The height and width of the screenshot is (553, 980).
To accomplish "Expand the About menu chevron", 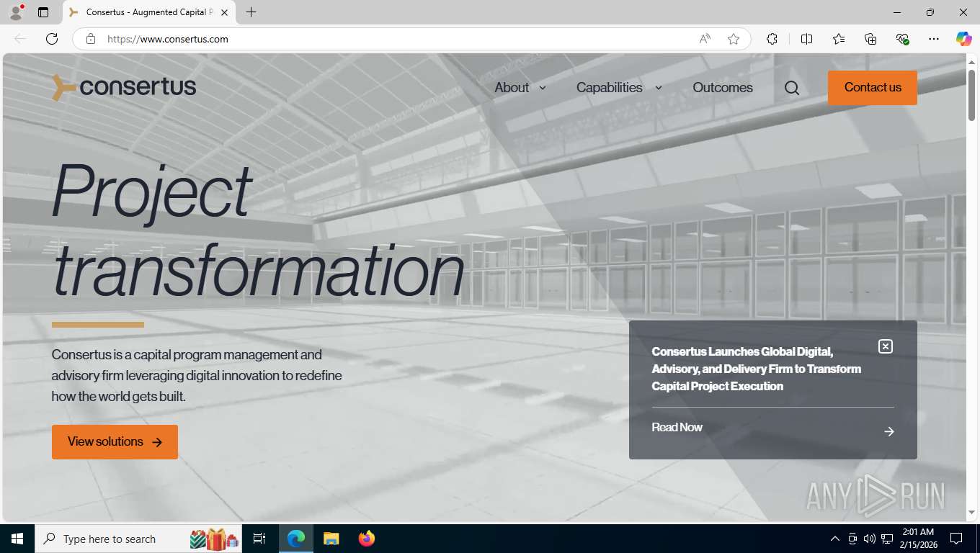I will coord(543,88).
